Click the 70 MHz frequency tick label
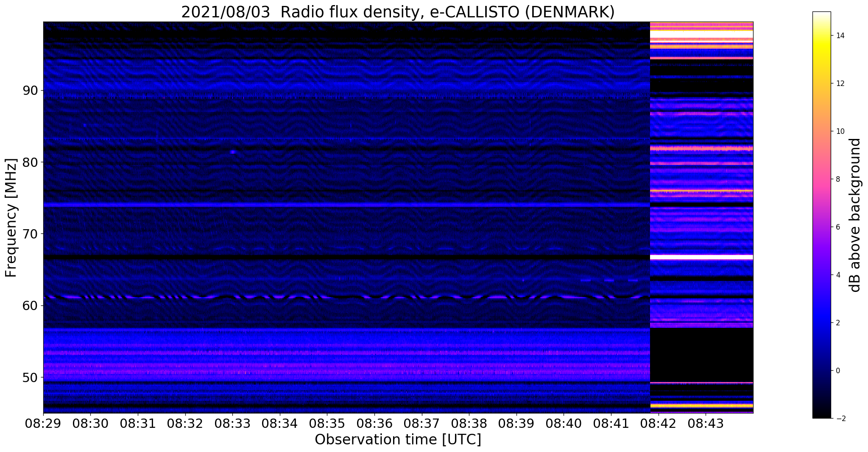This screenshot has height=452, width=868. pos(31,234)
